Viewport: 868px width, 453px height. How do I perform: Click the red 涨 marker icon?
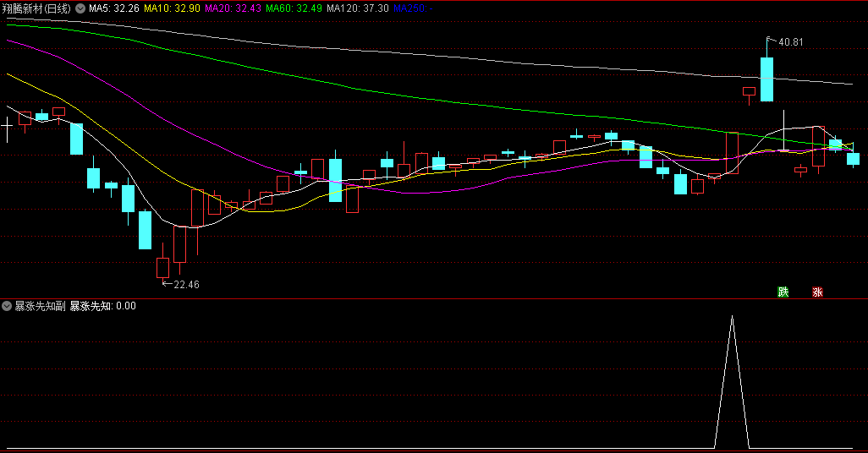817,292
